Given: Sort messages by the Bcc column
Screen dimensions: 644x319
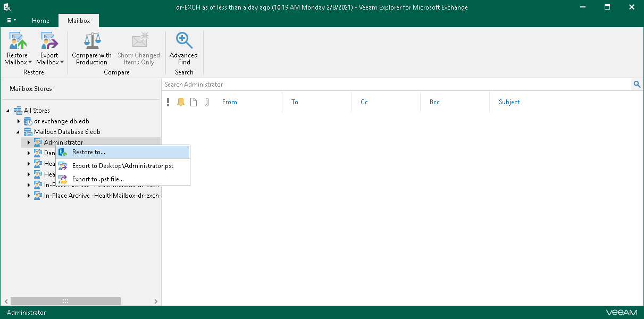Looking at the screenshot, I should click(434, 102).
